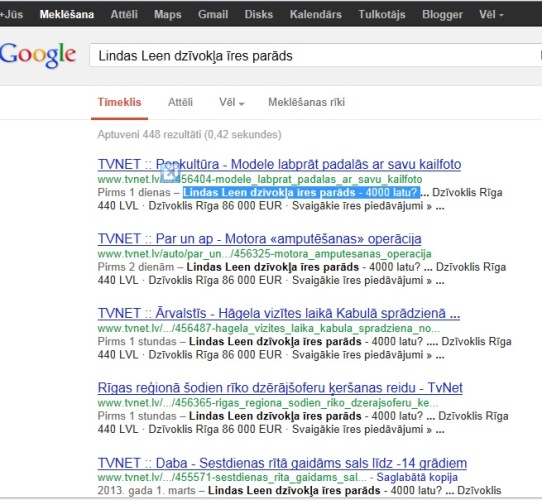
Task: Open the Modele labprāt padalās result link
Action: [279, 164]
